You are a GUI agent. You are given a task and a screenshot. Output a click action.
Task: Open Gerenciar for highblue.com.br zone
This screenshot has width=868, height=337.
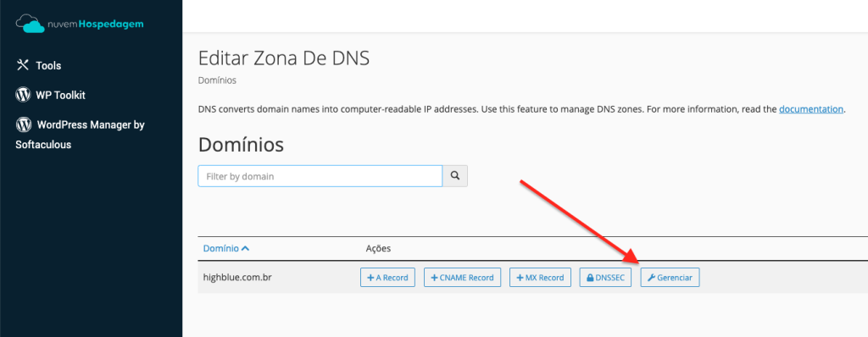670,278
